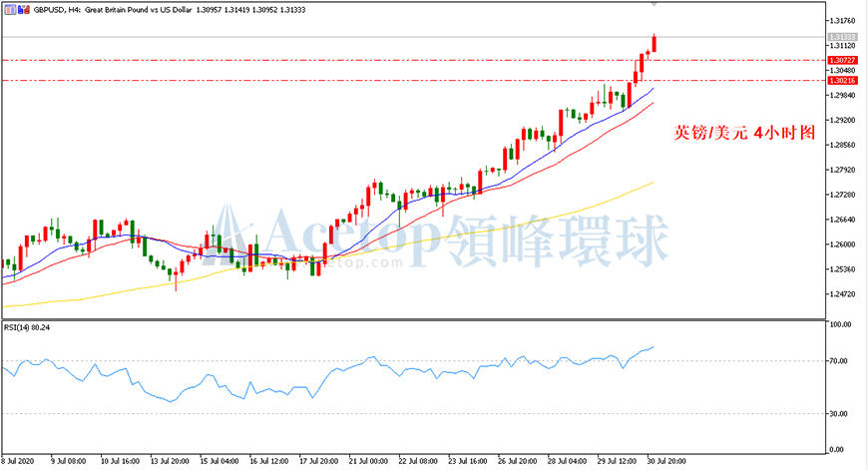The height and width of the screenshot is (470, 868).
Task: Click the OHLC quote values 1.30957 1.31419
Action: click(223, 10)
